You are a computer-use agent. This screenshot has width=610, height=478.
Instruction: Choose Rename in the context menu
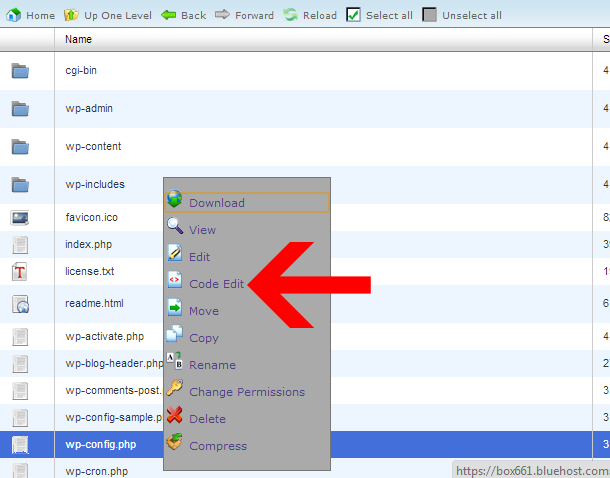[x=212, y=365]
